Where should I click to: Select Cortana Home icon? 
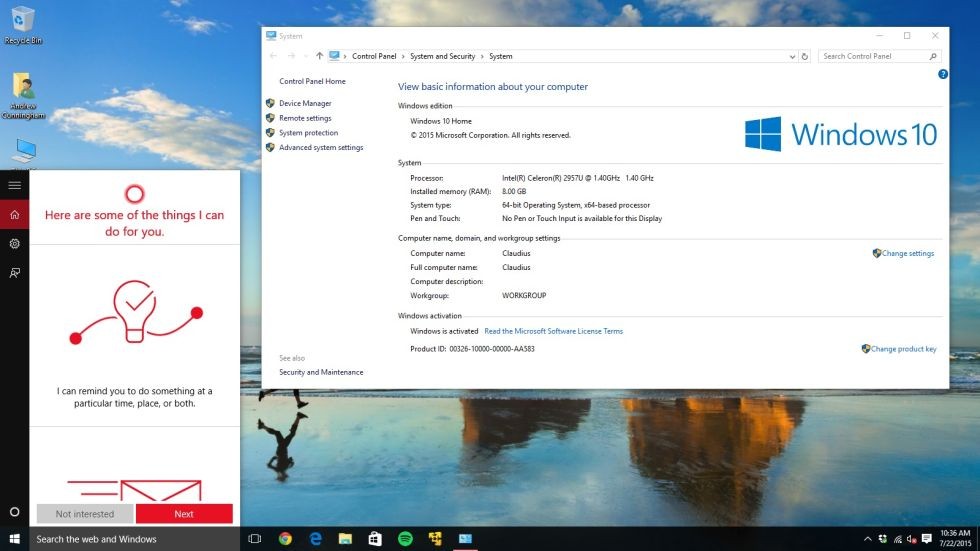14,214
